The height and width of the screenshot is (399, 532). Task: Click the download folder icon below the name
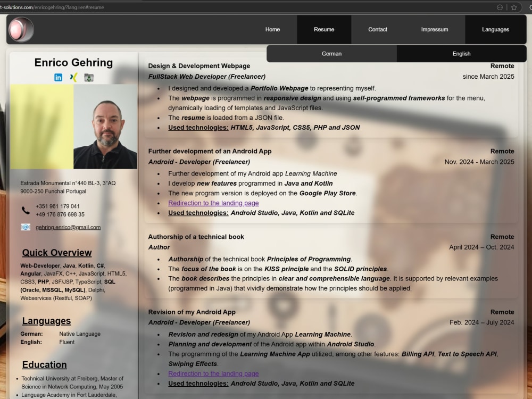click(89, 78)
